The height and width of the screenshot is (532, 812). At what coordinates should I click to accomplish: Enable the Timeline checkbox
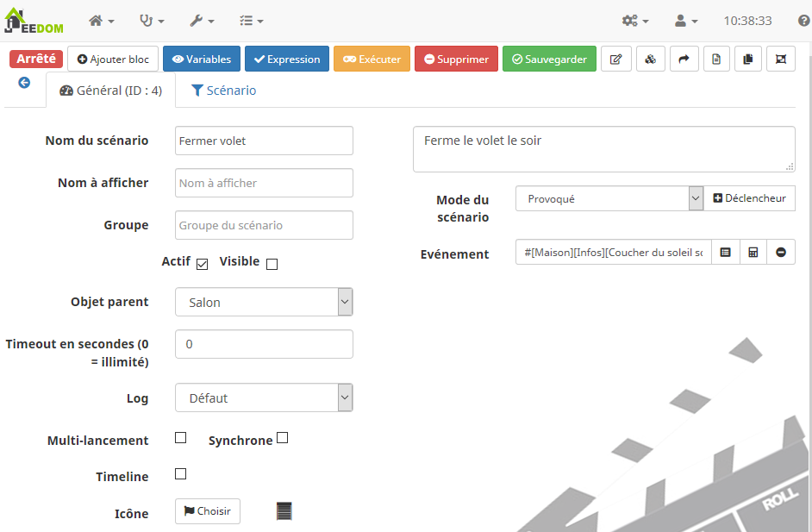181,474
